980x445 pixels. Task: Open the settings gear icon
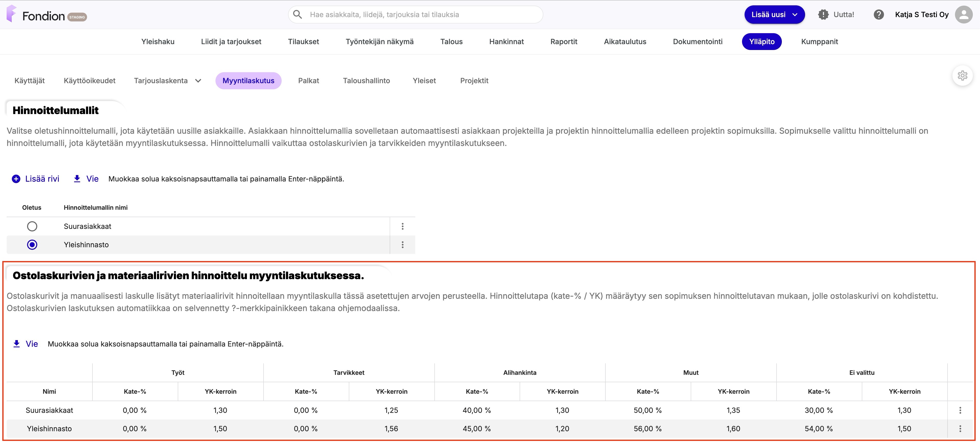[x=962, y=75]
